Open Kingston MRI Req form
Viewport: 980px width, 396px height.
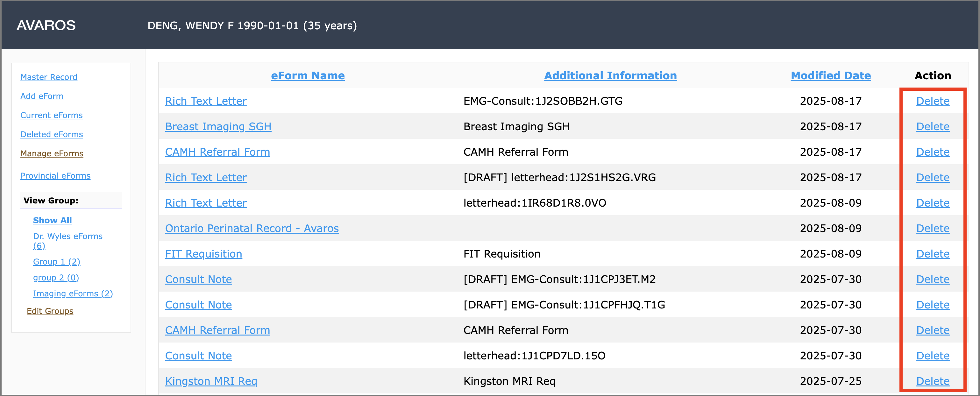tap(211, 381)
